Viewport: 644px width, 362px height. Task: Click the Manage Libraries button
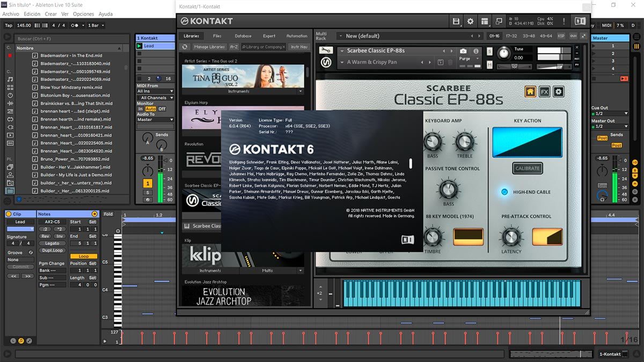click(209, 47)
